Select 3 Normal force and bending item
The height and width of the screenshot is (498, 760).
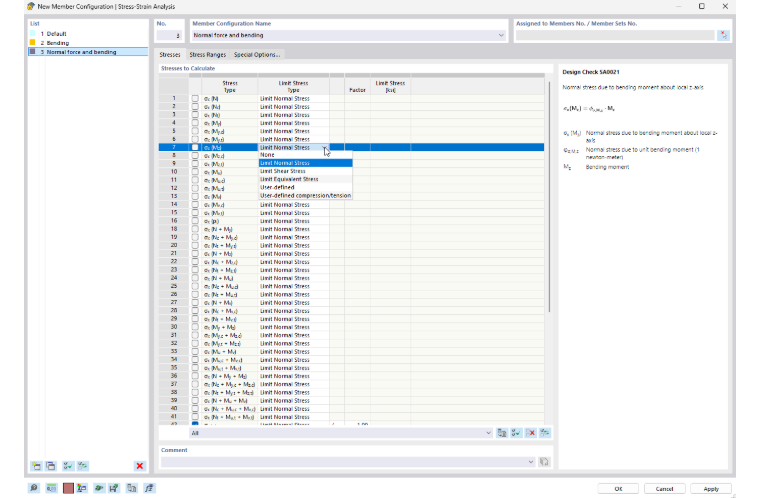tap(88, 52)
